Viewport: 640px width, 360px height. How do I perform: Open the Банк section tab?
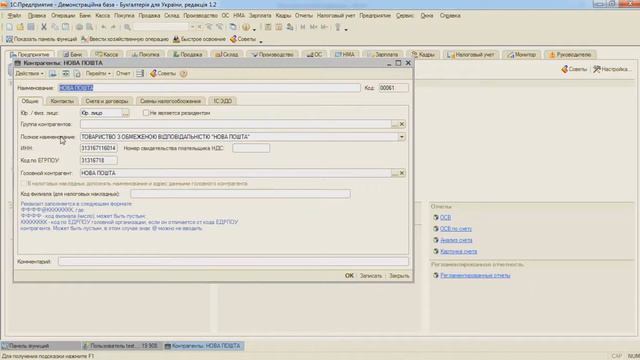(73, 54)
